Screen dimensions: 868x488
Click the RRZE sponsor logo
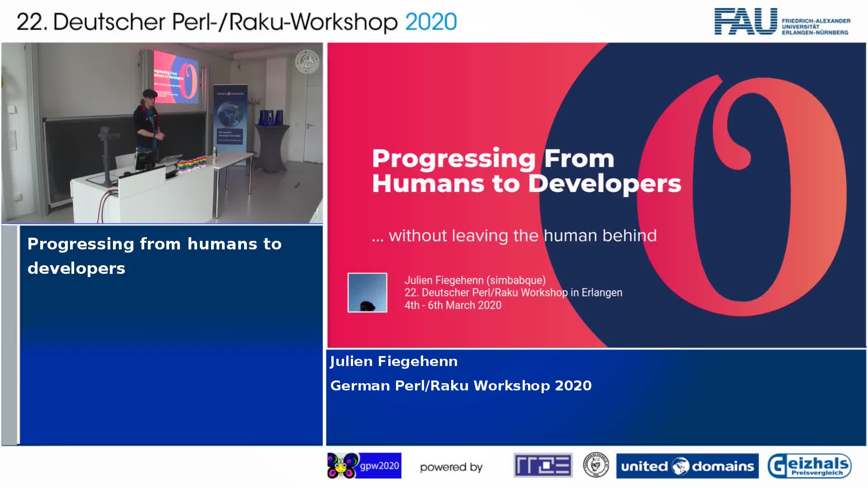(x=543, y=465)
